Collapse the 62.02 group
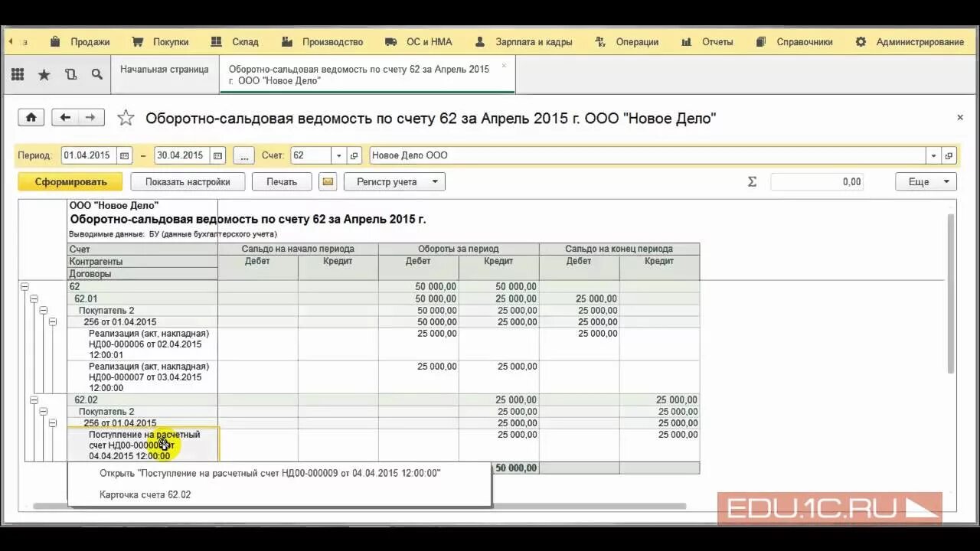This screenshot has width=980, height=551. [34, 399]
